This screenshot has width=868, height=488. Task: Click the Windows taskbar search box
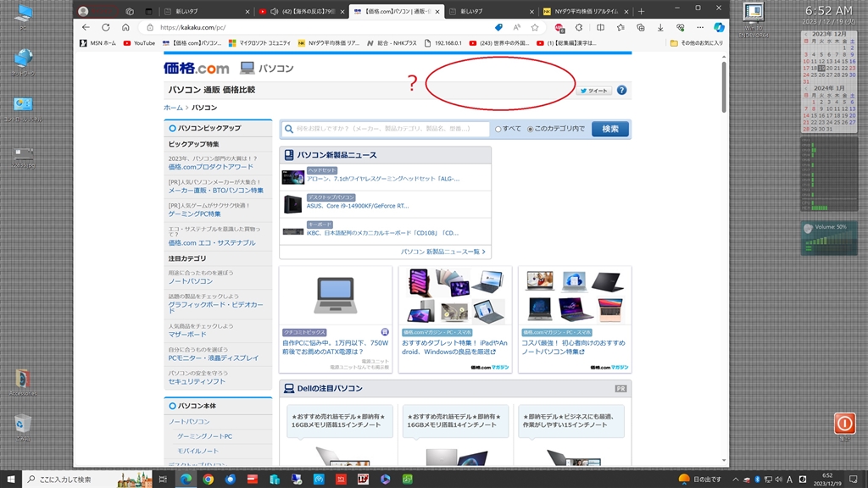(x=88, y=480)
